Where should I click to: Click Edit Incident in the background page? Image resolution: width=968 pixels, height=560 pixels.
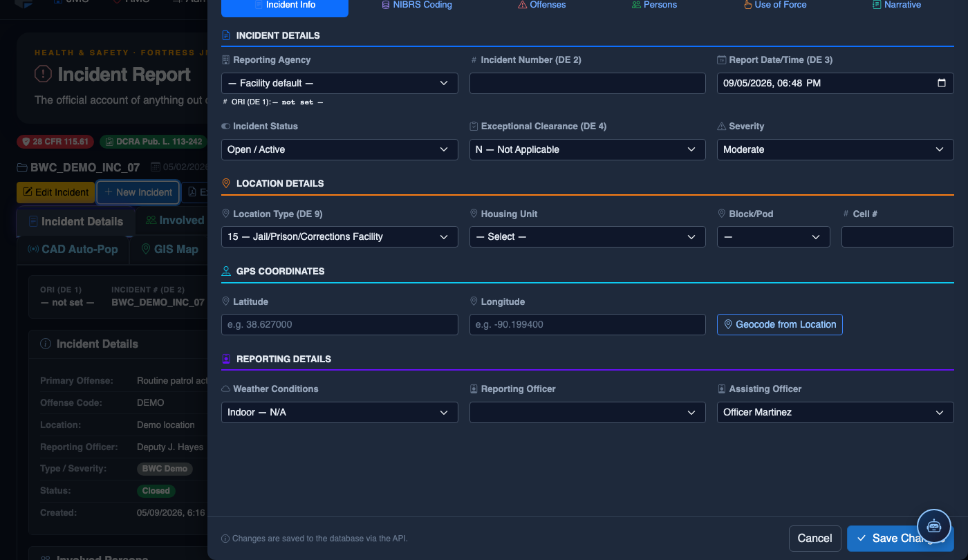click(55, 193)
